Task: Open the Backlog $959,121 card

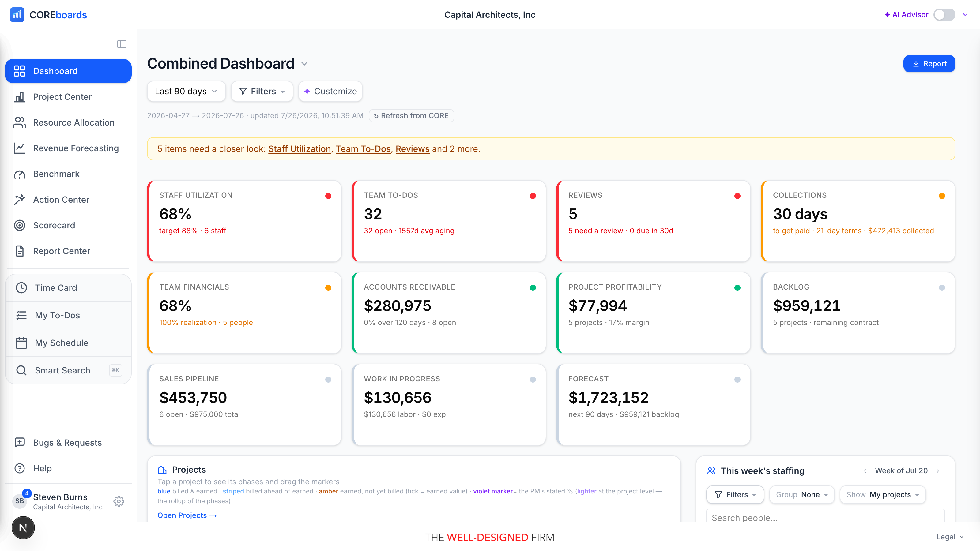Action: pos(858,313)
